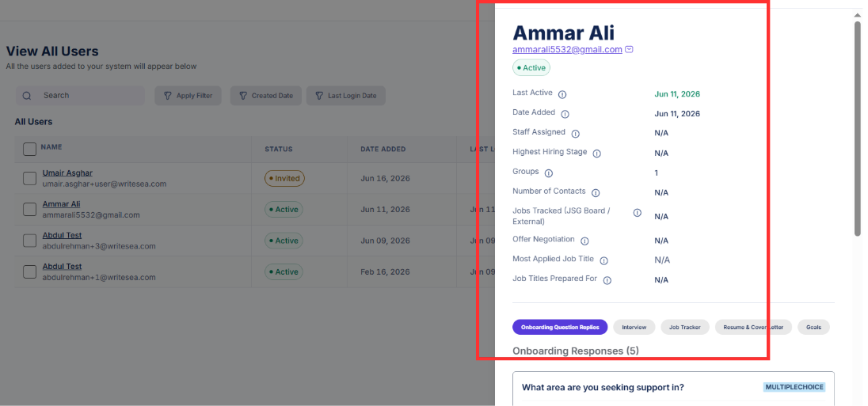Click the Search users input field
The height and width of the screenshot is (406, 868).
(x=80, y=96)
